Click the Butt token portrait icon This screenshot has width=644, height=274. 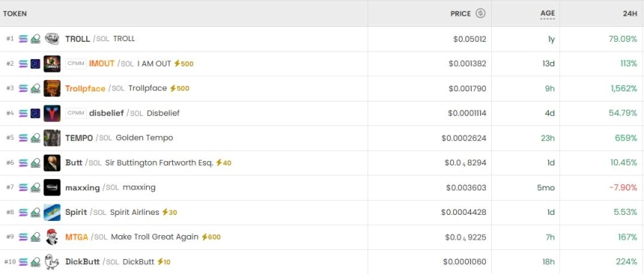pyautogui.click(x=52, y=162)
